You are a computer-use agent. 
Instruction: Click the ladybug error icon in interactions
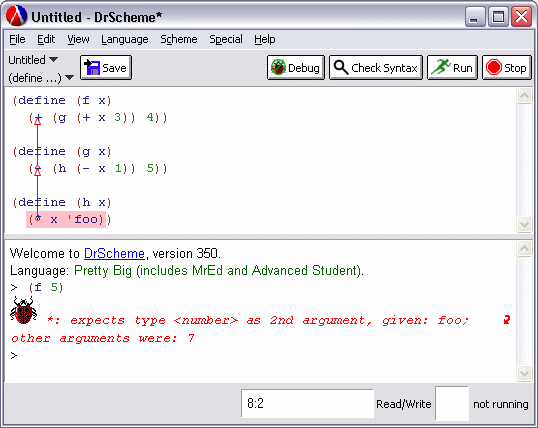tap(23, 310)
